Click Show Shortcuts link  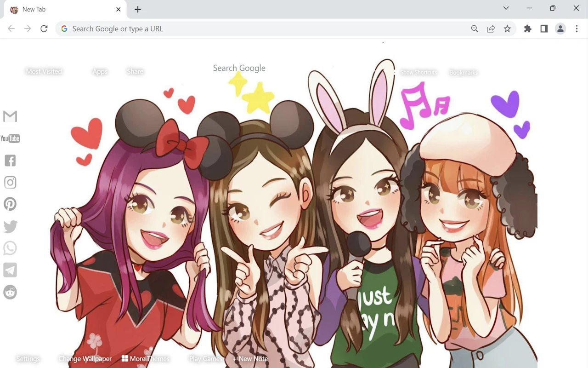(x=418, y=72)
